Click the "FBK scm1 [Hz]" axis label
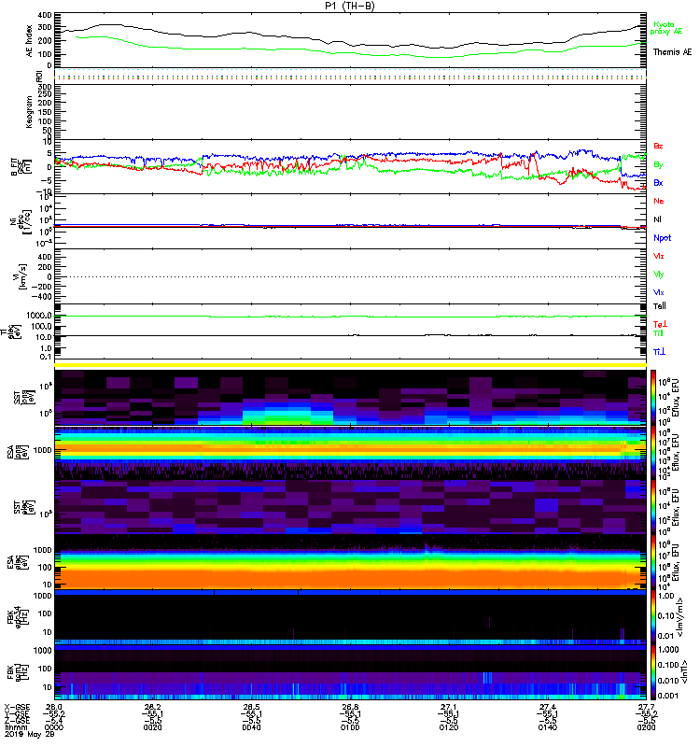700x747 pixels. pos(17,672)
